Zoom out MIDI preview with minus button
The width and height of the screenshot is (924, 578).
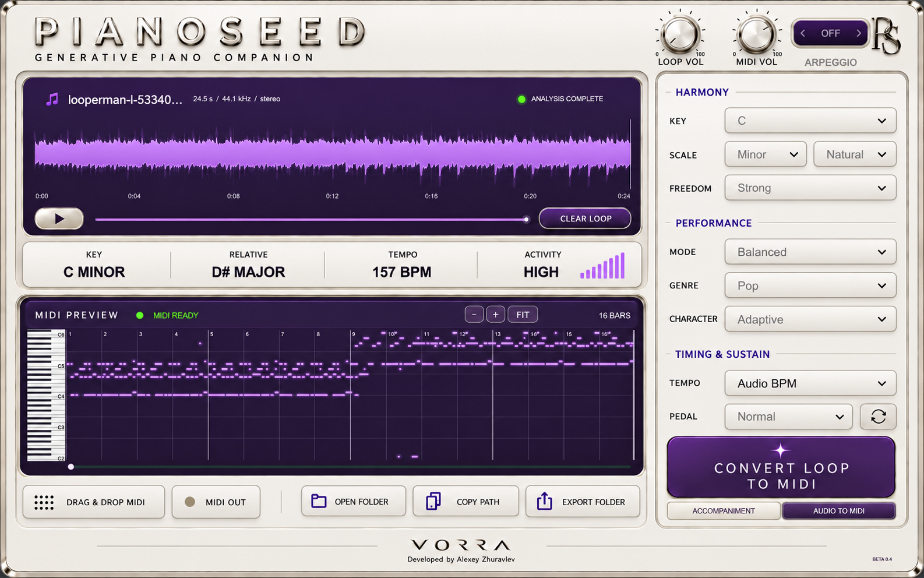[474, 315]
